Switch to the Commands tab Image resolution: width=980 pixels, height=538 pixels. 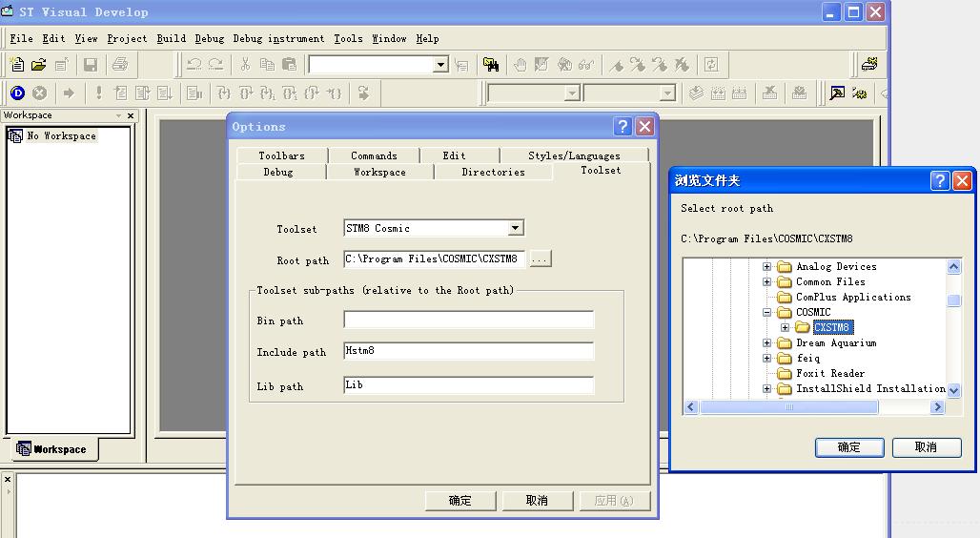[374, 155]
